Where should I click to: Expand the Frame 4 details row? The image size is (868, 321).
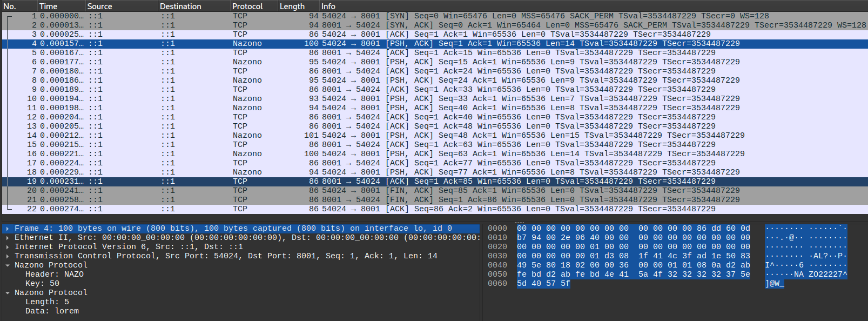[x=8, y=229]
